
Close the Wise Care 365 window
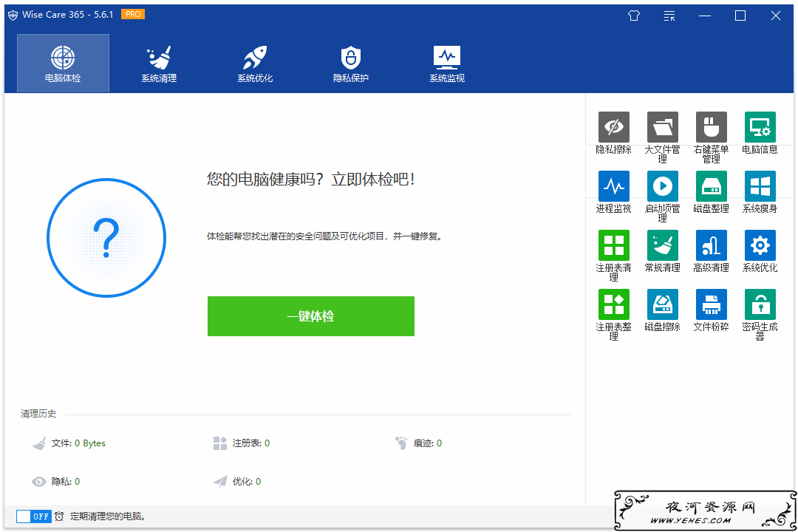(776, 16)
